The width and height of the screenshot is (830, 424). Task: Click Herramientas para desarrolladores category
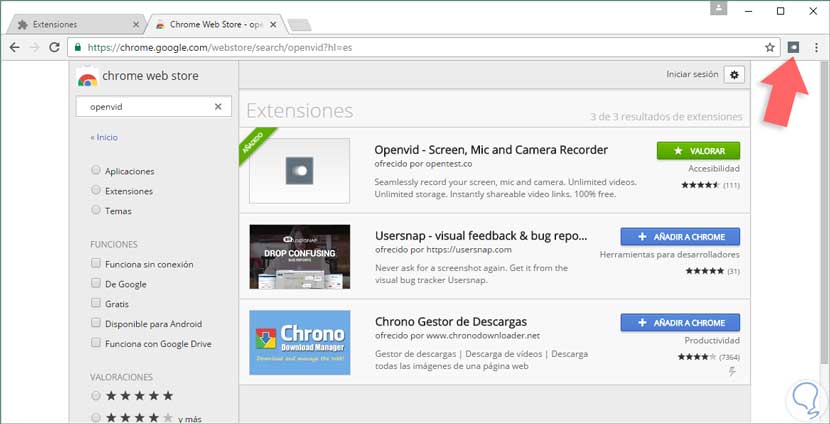(670, 255)
